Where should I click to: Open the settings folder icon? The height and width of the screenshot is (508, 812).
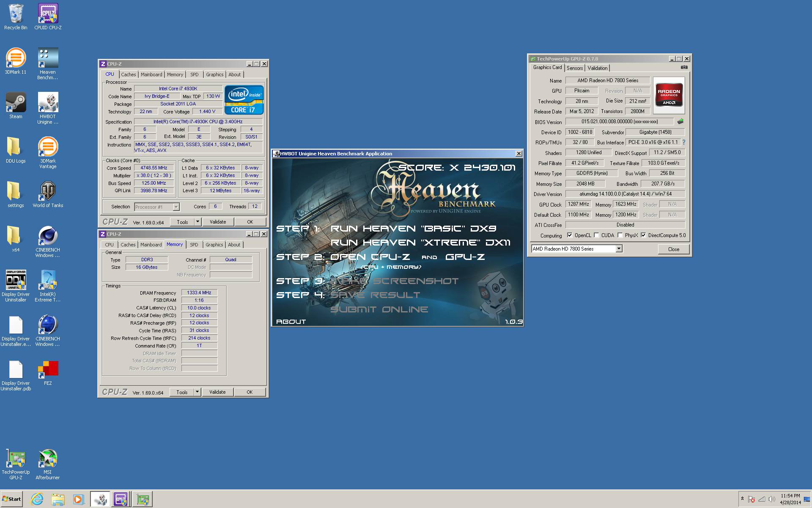16,195
